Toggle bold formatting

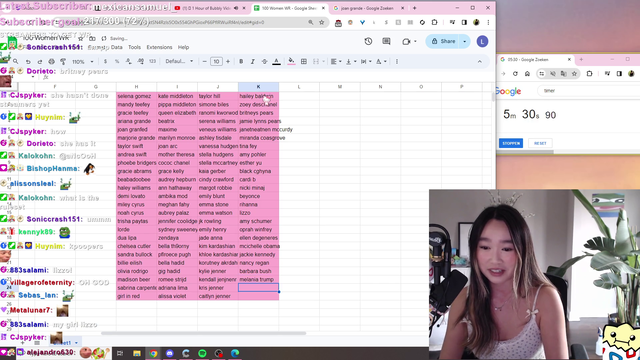pos(241,62)
